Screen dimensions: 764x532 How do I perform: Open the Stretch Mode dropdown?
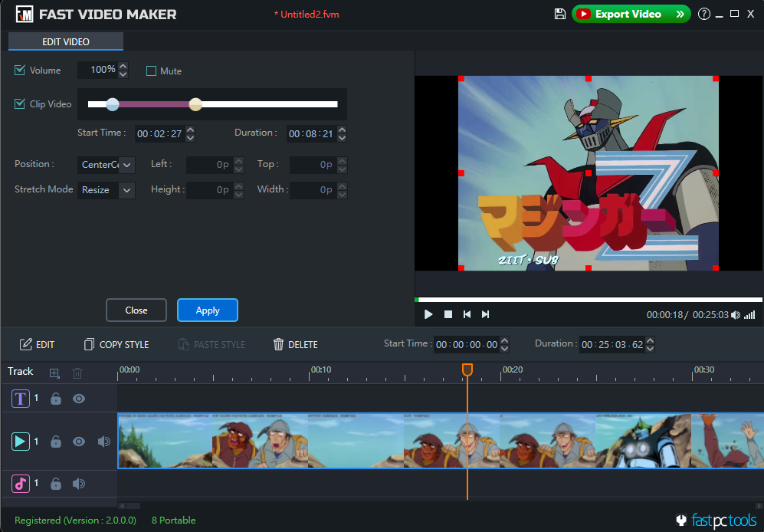pyautogui.click(x=107, y=190)
